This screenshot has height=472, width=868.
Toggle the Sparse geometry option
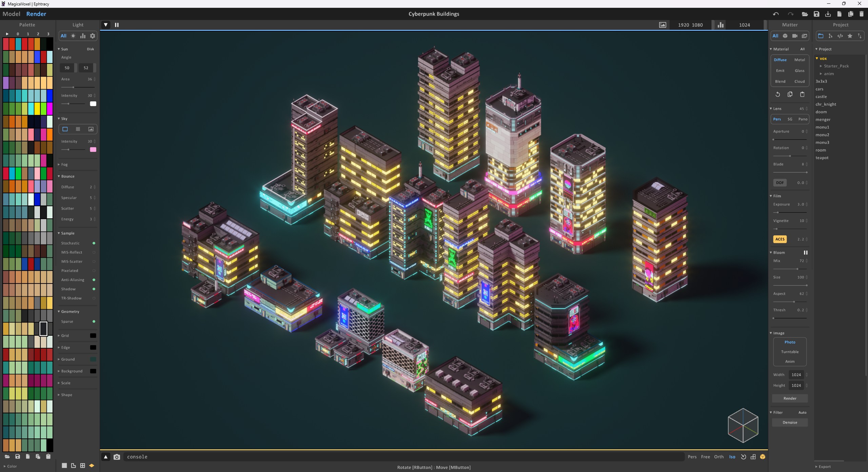click(94, 322)
